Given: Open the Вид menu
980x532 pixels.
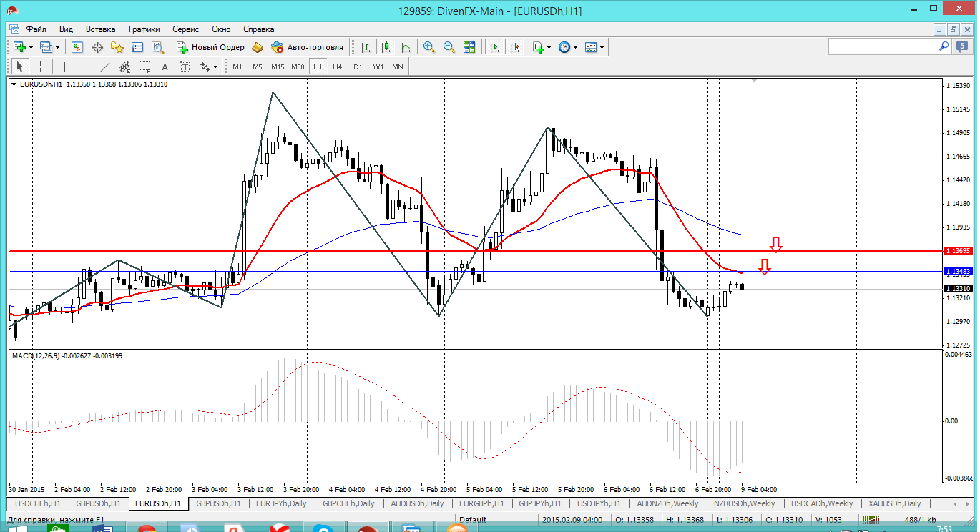Looking at the screenshot, I should coord(66,29).
